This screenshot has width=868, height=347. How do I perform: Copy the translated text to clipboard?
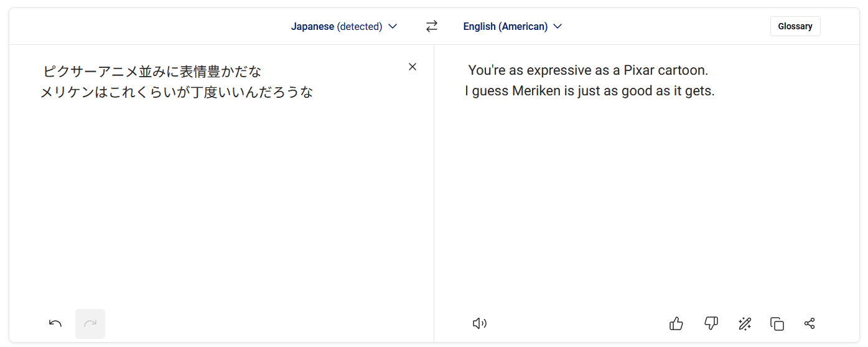pyautogui.click(x=777, y=323)
